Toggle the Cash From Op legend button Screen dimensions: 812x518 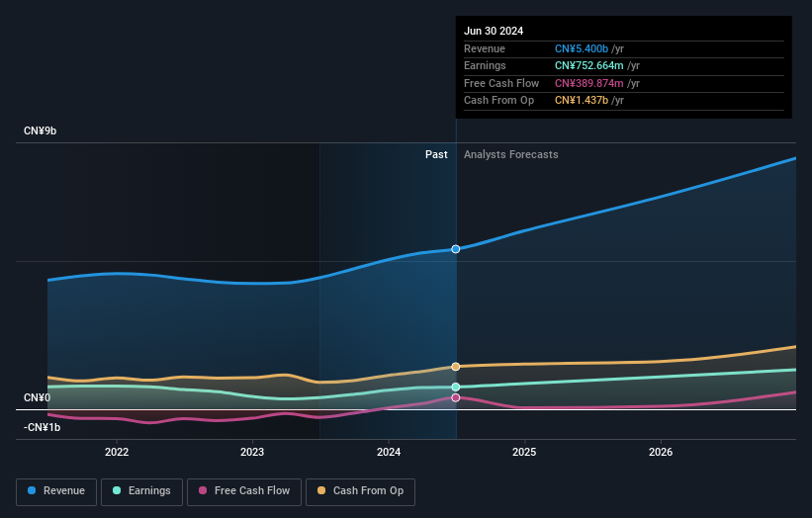(x=360, y=491)
